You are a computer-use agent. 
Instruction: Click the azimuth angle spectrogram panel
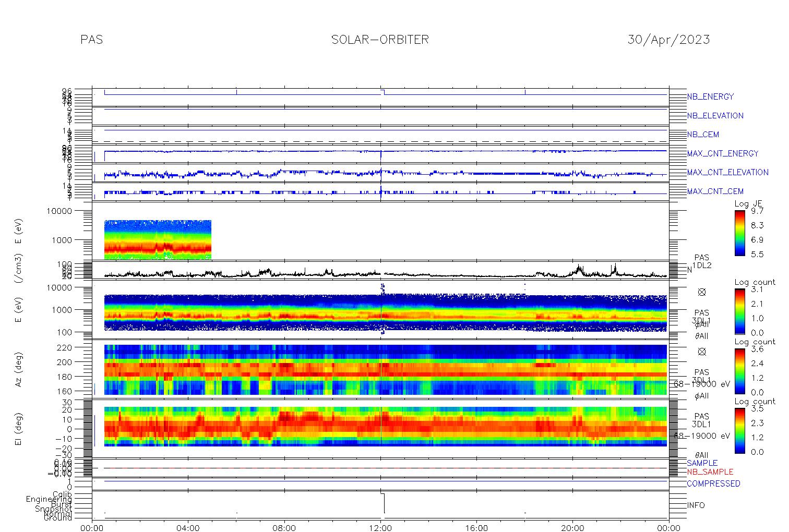[x=386, y=369]
